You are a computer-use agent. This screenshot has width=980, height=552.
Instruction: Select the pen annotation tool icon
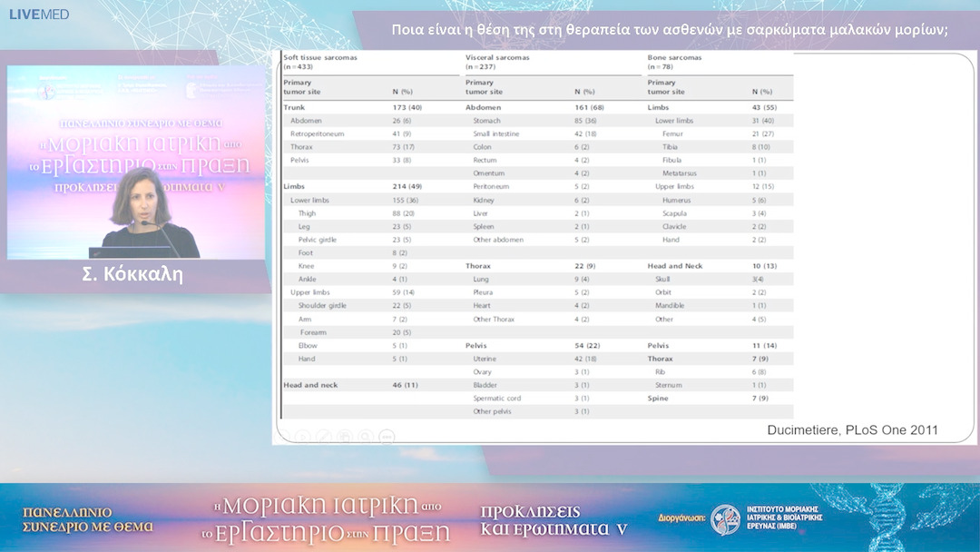pos(324,437)
